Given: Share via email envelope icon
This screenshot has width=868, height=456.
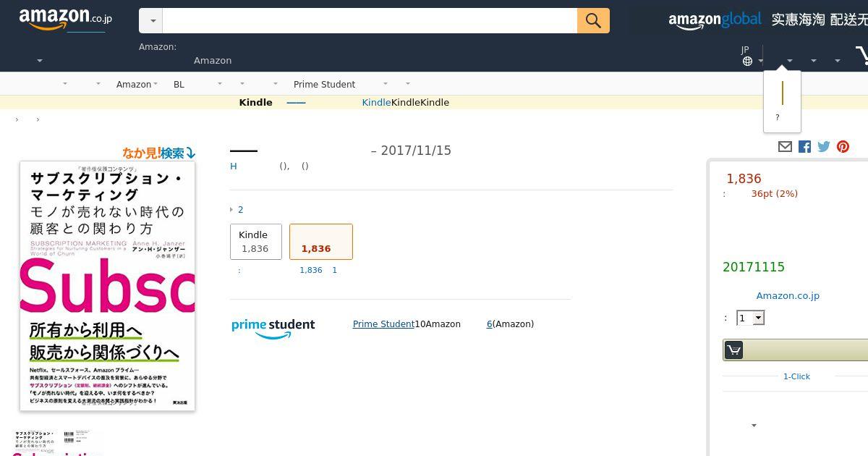Looking at the screenshot, I should click(x=785, y=146).
